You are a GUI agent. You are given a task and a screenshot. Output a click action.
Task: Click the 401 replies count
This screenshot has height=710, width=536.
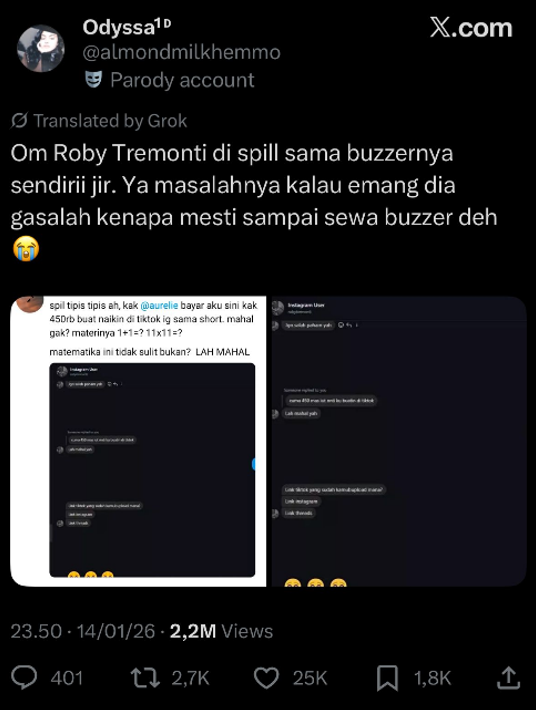[x=67, y=678]
